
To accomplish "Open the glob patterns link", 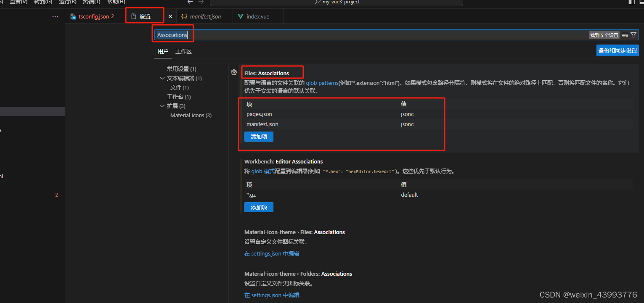I will (x=322, y=83).
